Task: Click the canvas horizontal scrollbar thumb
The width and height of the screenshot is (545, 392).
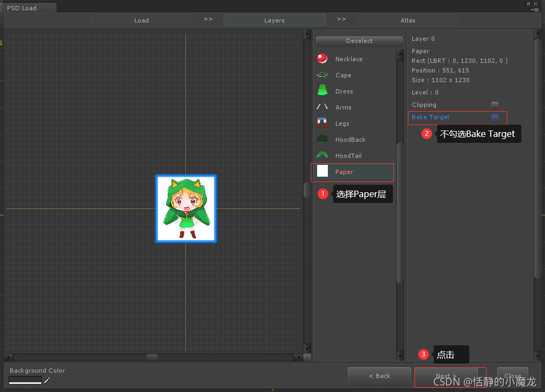Action: tap(152, 357)
